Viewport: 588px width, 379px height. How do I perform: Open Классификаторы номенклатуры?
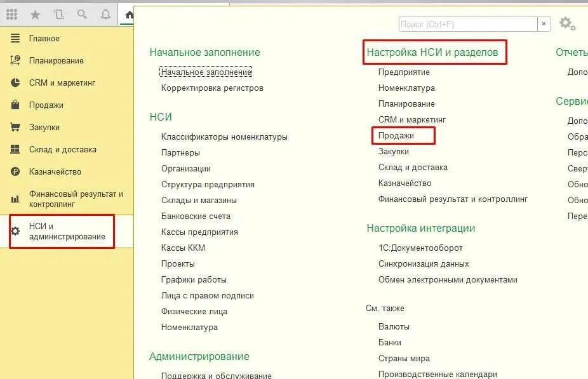(224, 137)
